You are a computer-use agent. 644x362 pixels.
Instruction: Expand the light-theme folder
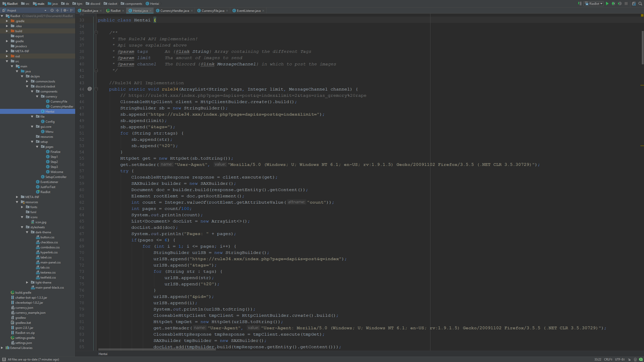coord(27,283)
